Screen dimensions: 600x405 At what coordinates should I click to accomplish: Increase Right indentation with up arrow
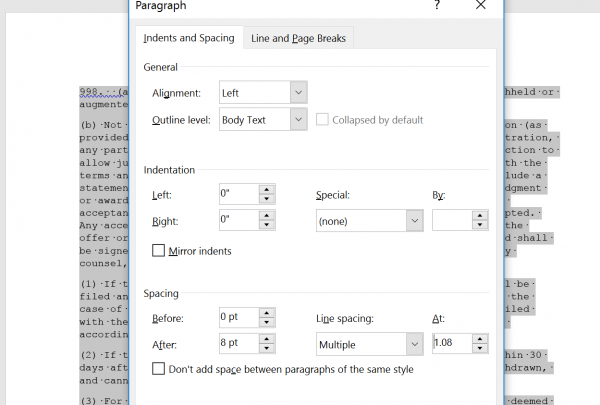[x=267, y=216]
